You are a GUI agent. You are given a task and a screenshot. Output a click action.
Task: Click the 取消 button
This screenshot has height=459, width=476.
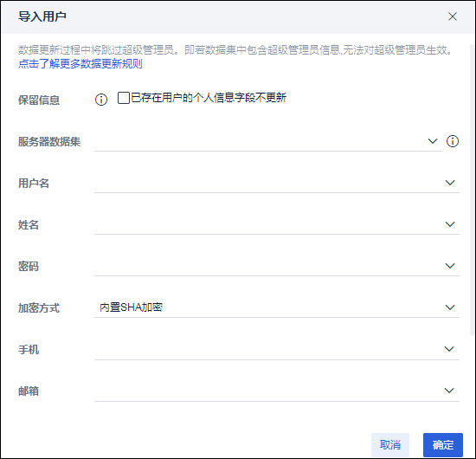(390, 445)
